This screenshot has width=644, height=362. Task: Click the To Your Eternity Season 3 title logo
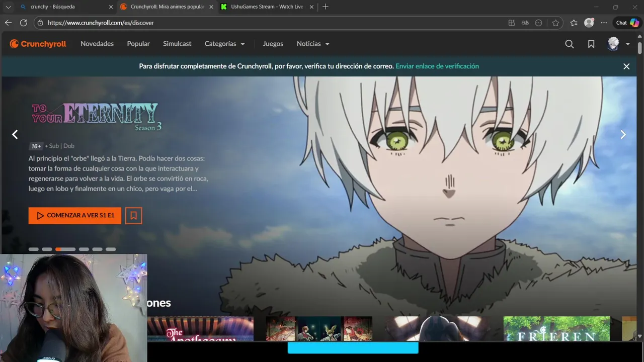pyautogui.click(x=96, y=116)
